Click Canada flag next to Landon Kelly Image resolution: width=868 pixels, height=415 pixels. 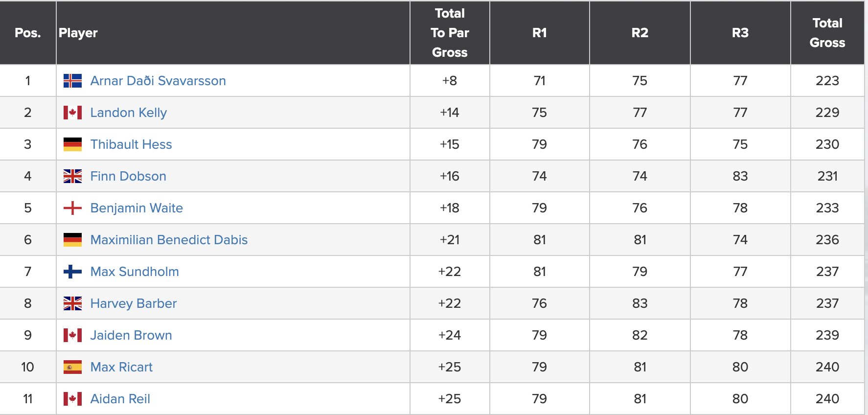point(72,113)
